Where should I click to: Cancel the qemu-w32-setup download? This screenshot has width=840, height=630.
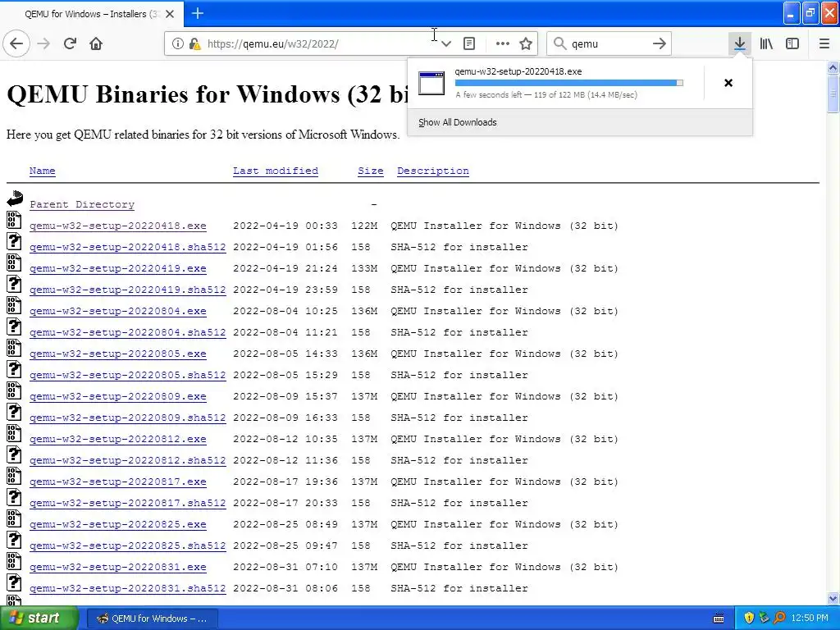click(x=728, y=83)
